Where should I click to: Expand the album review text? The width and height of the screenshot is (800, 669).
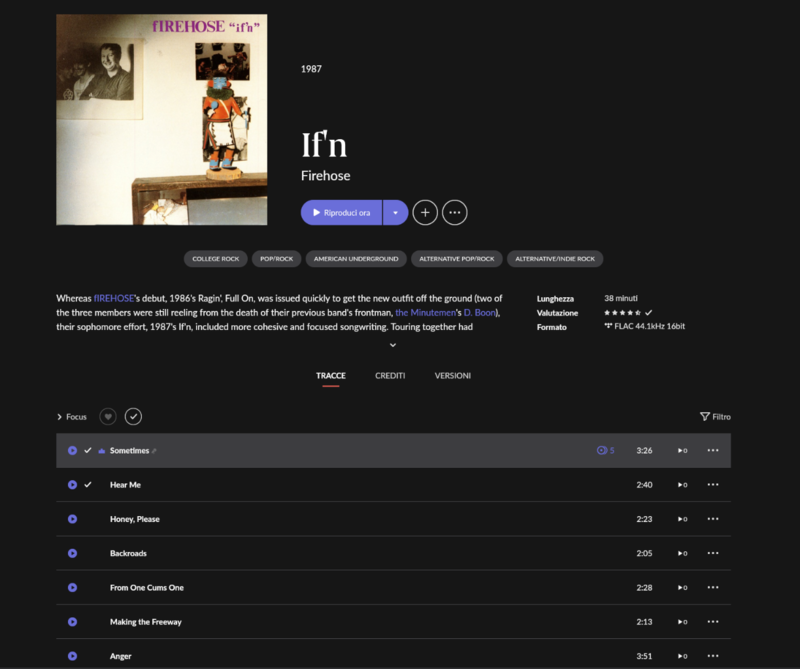(x=393, y=345)
